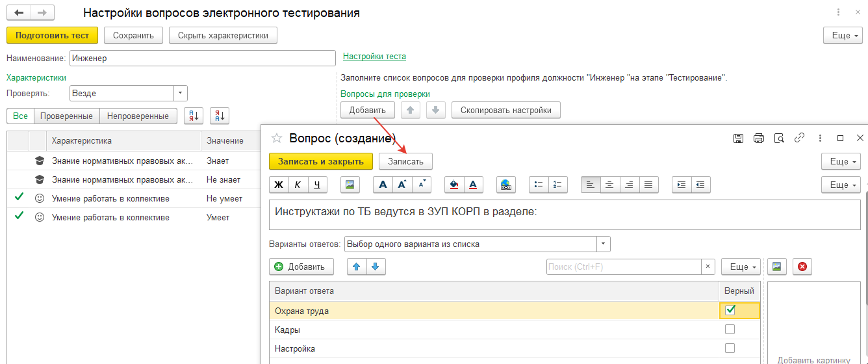
Task: Increase font size in editor
Action: click(x=402, y=185)
